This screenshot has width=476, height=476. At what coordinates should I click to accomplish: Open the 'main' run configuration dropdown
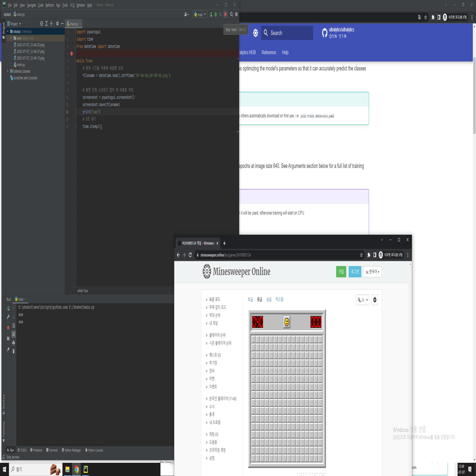(x=200, y=15)
